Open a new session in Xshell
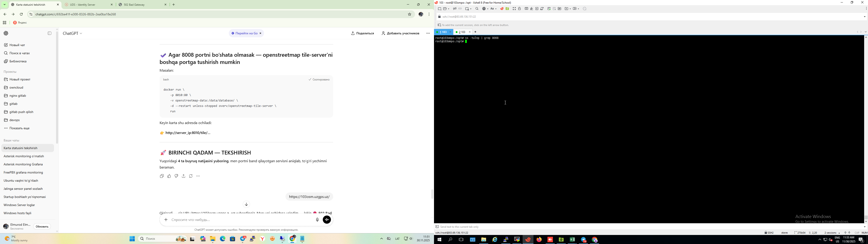Screen dimensions: 868x244 click(x=439, y=9)
